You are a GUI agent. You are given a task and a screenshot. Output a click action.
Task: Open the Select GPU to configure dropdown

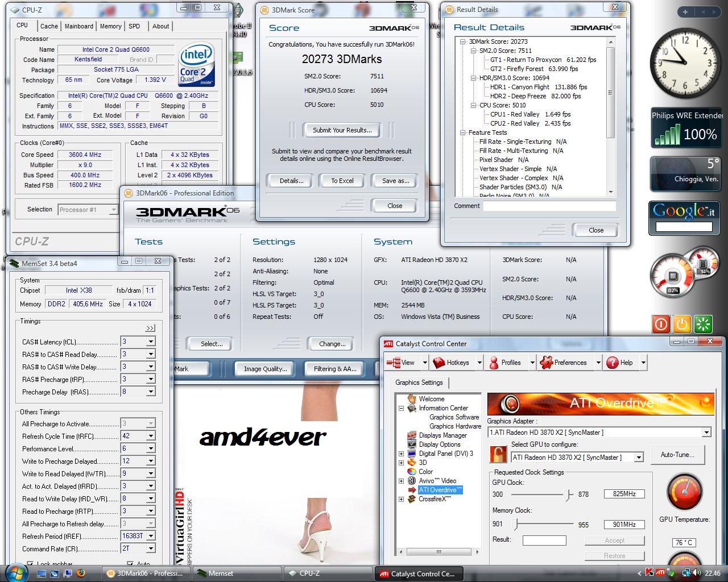(639, 458)
